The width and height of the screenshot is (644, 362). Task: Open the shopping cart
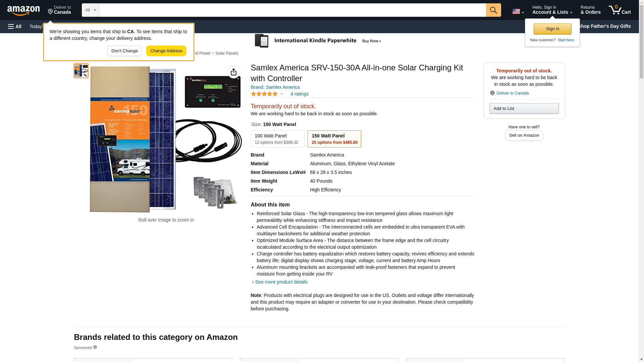point(620,10)
